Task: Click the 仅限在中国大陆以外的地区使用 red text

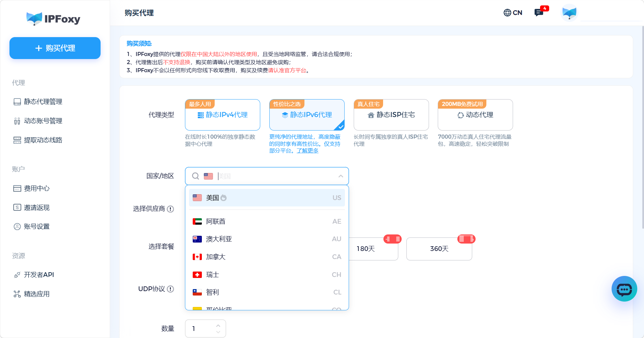Action: coord(219,54)
